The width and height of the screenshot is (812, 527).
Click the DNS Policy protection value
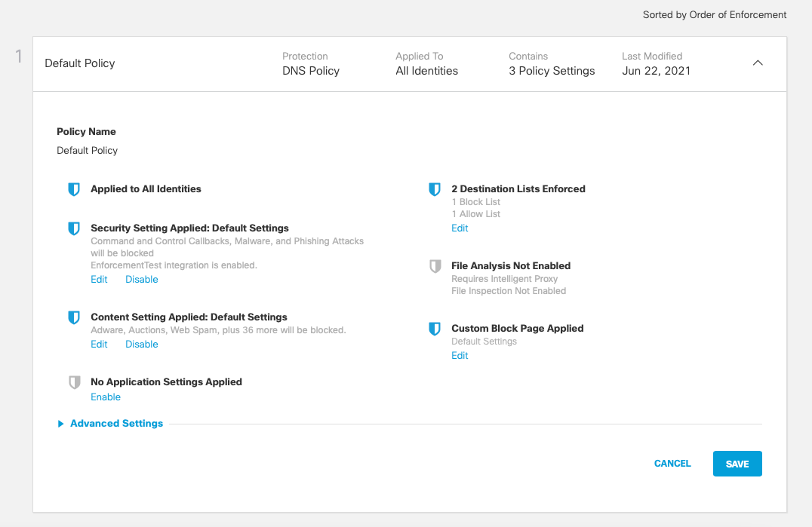pos(311,71)
